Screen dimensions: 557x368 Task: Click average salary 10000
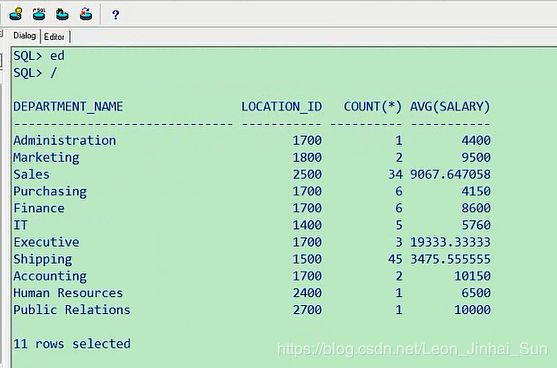[472, 310]
